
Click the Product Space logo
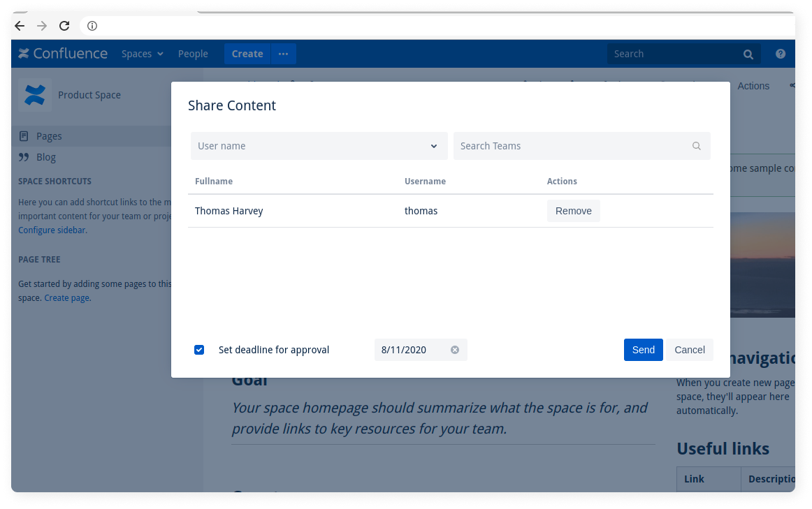[34, 94]
